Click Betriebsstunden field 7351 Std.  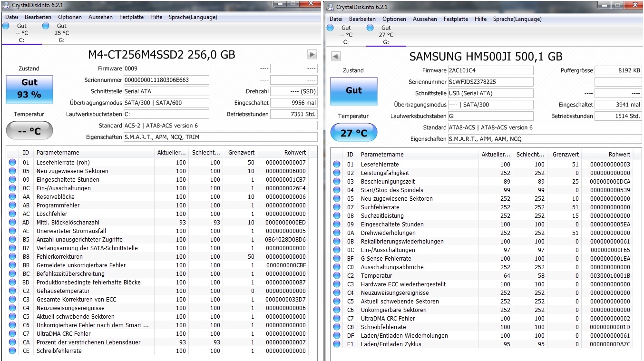click(293, 114)
